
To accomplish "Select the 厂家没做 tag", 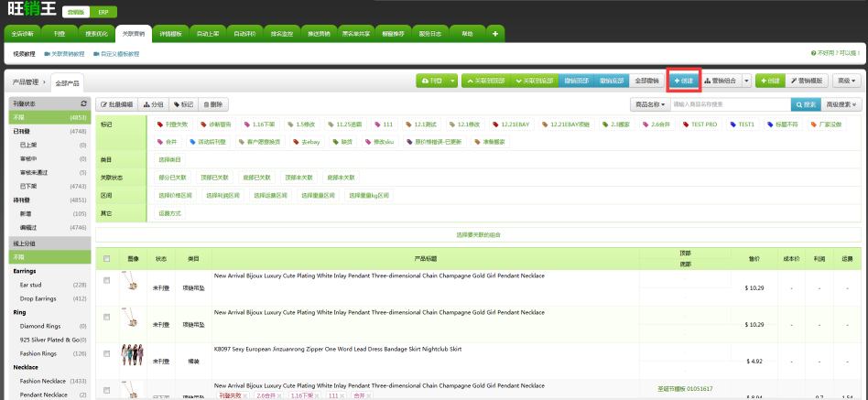I will pos(825,124).
